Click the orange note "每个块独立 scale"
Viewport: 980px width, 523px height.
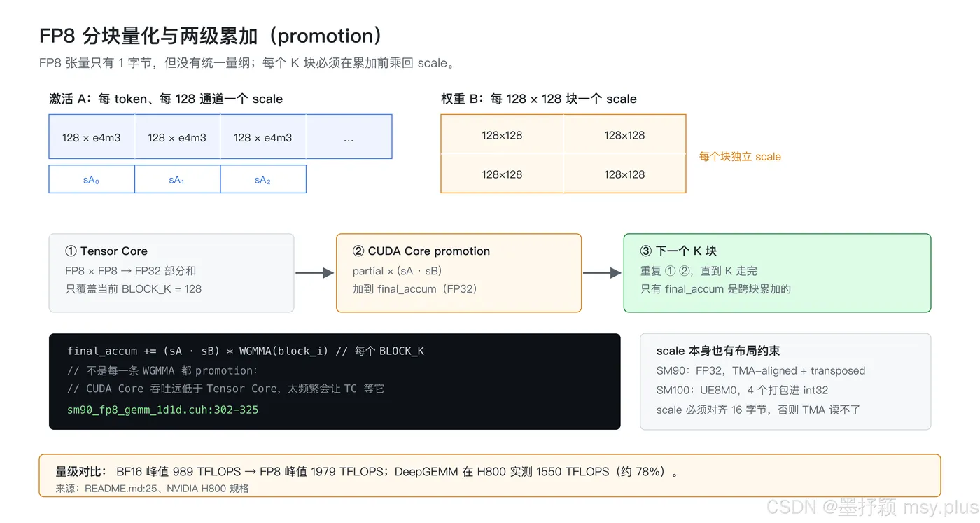click(x=740, y=157)
